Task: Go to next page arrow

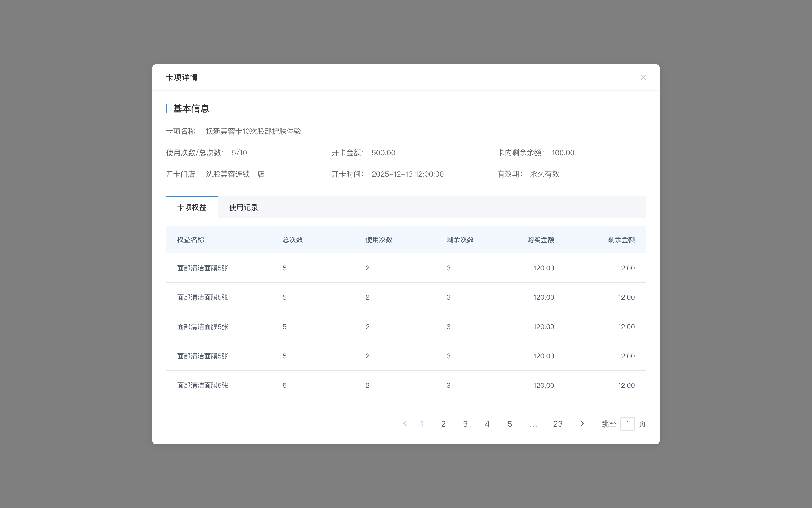Action: pos(582,424)
